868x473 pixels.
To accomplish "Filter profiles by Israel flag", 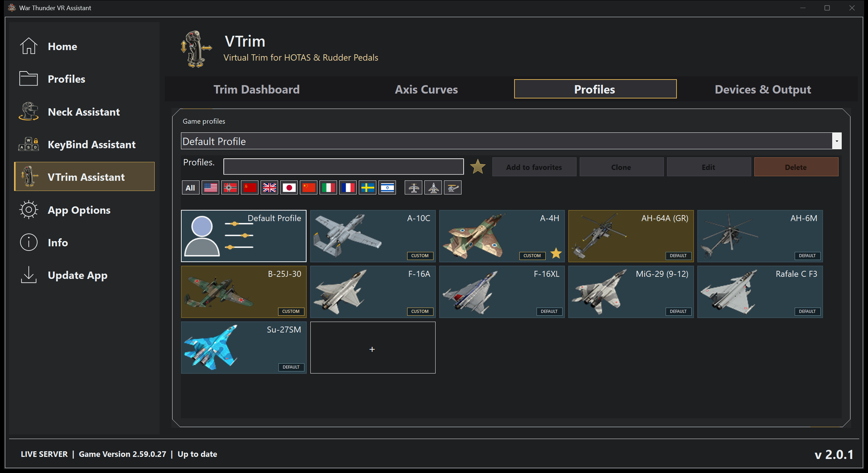I will tap(387, 188).
